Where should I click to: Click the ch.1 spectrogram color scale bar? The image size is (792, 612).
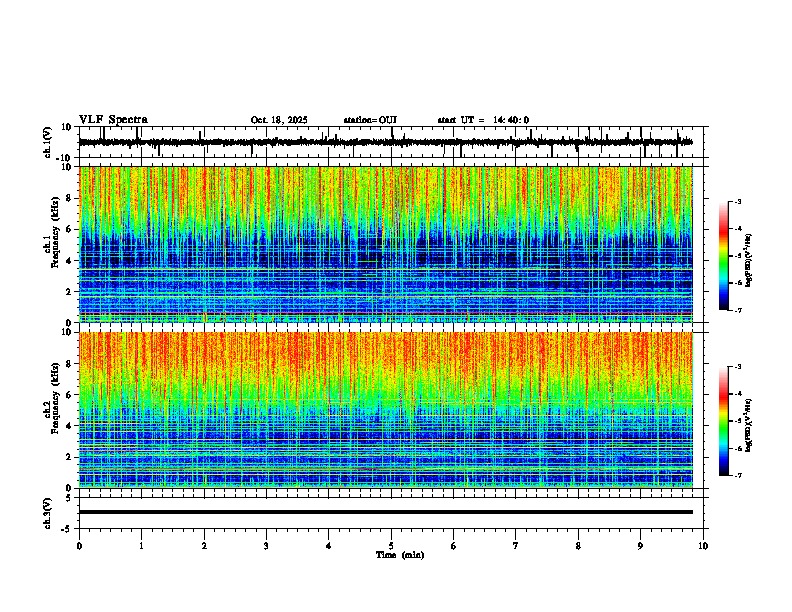(724, 256)
